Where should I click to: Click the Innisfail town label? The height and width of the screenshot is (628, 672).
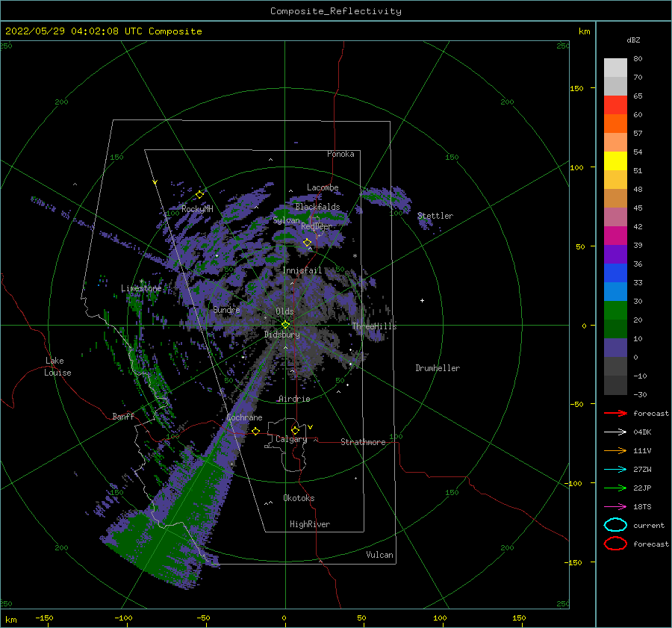pyautogui.click(x=302, y=270)
